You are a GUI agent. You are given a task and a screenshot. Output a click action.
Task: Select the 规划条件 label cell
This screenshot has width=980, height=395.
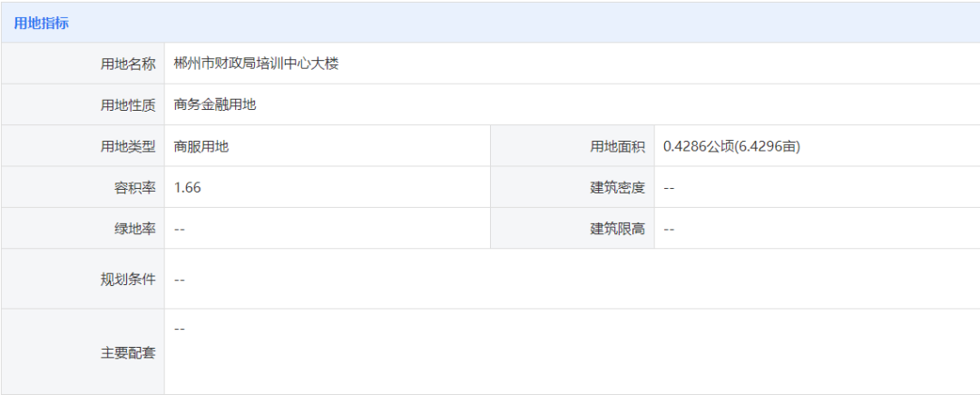pyautogui.click(x=83, y=279)
